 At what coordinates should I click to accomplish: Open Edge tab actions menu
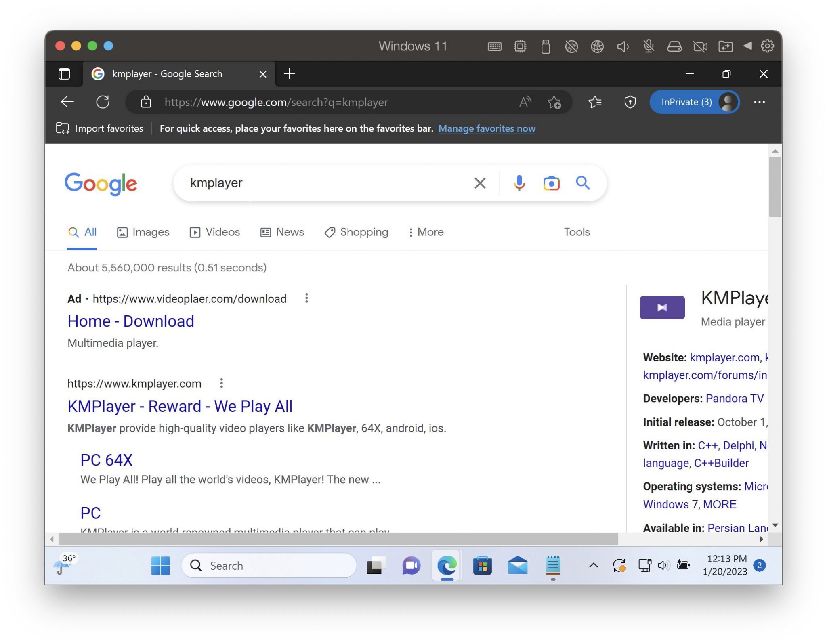pyautogui.click(x=64, y=74)
